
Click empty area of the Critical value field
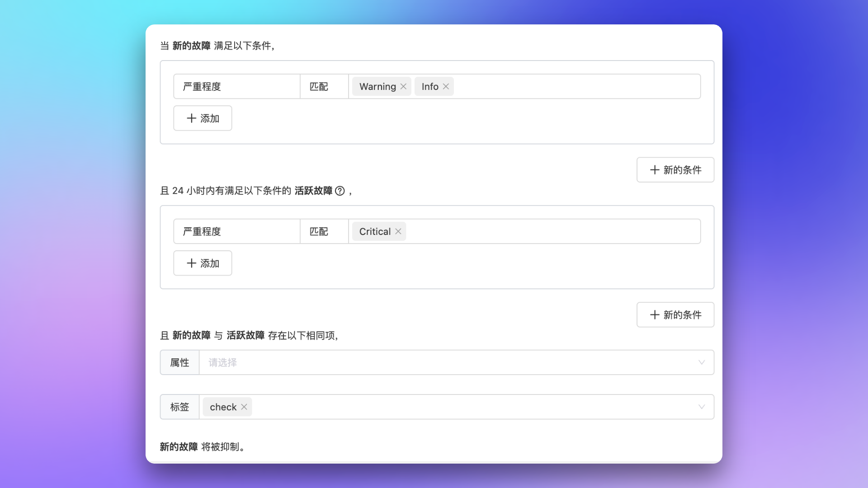tap(552, 231)
